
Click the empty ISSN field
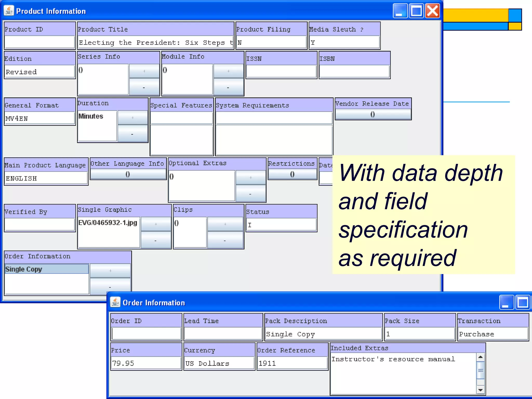click(x=281, y=72)
